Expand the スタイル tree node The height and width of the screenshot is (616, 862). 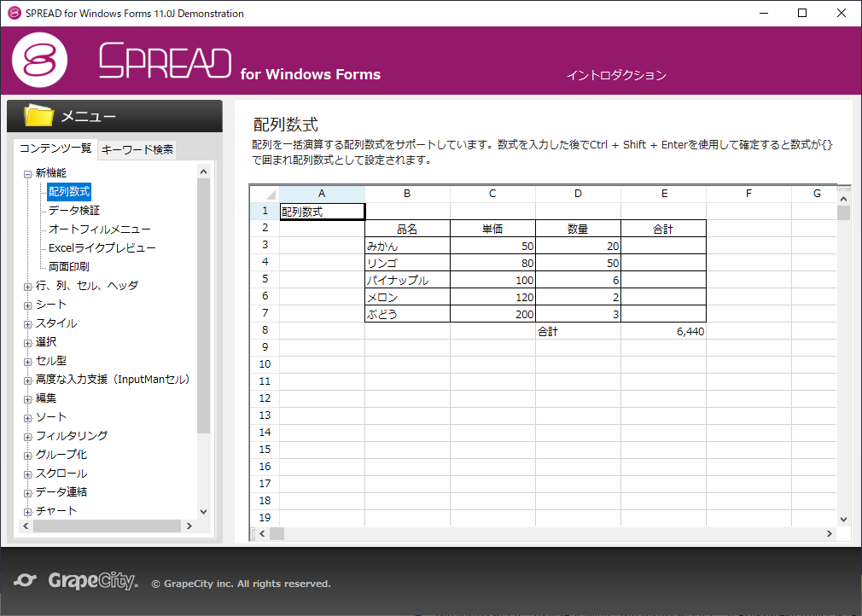click(x=27, y=324)
